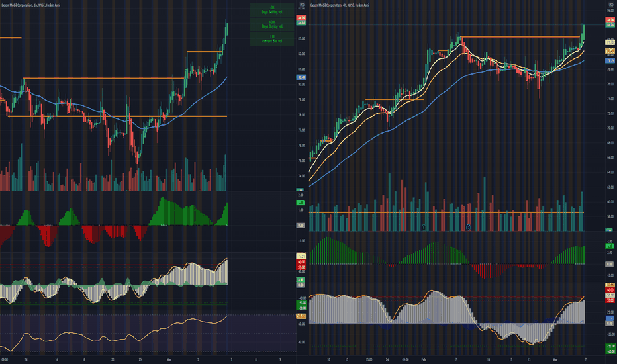Click the green 1.58 histogram value label on 1h chart
This screenshot has height=364, width=617.
pos(301,203)
